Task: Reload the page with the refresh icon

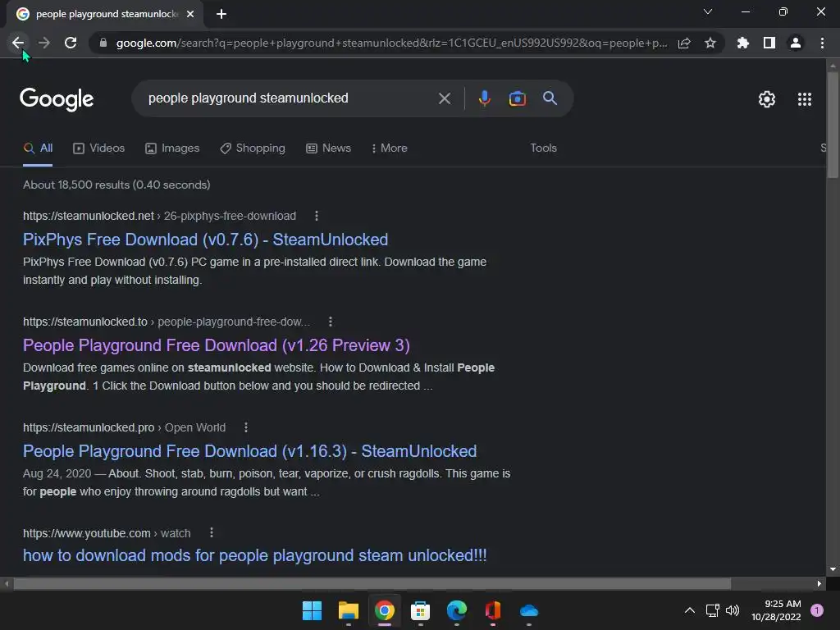Action: coord(71,43)
